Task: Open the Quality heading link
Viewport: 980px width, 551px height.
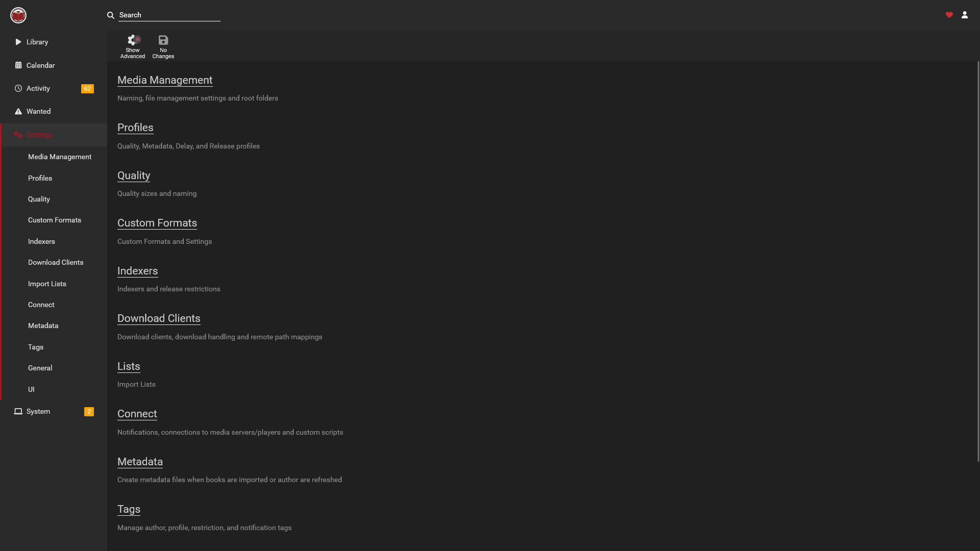Action: click(134, 176)
